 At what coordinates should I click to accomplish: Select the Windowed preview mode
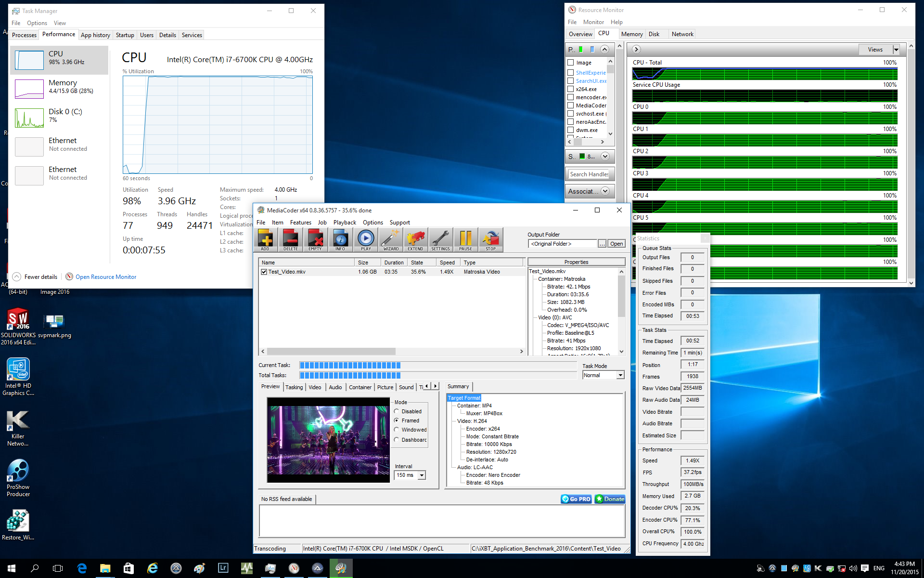point(397,430)
